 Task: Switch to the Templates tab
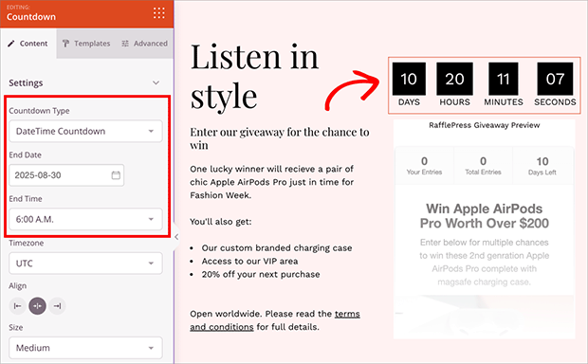click(x=86, y=44)
